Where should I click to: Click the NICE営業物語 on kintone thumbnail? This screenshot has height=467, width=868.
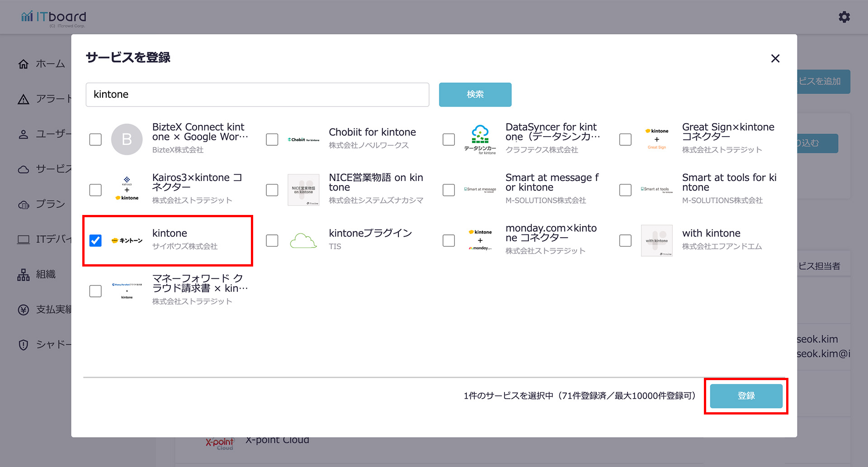pyautogui.click(x=303, y=190)
